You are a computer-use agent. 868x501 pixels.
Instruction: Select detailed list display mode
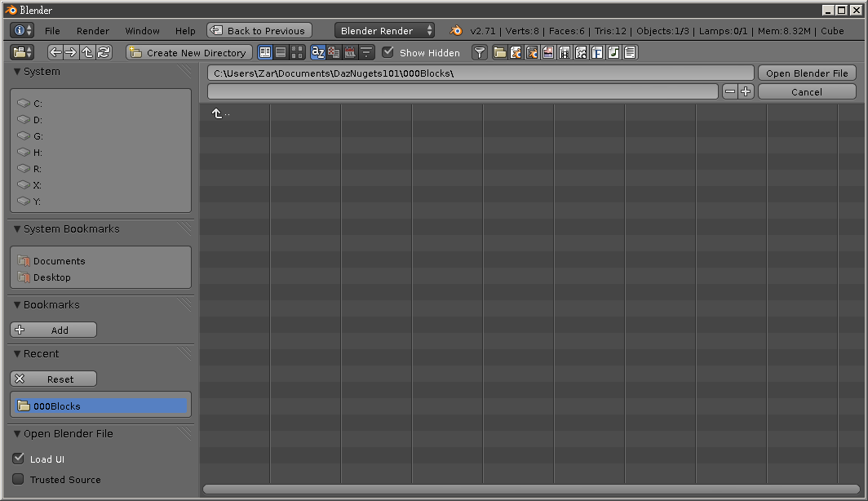click(x=281, y=52)
